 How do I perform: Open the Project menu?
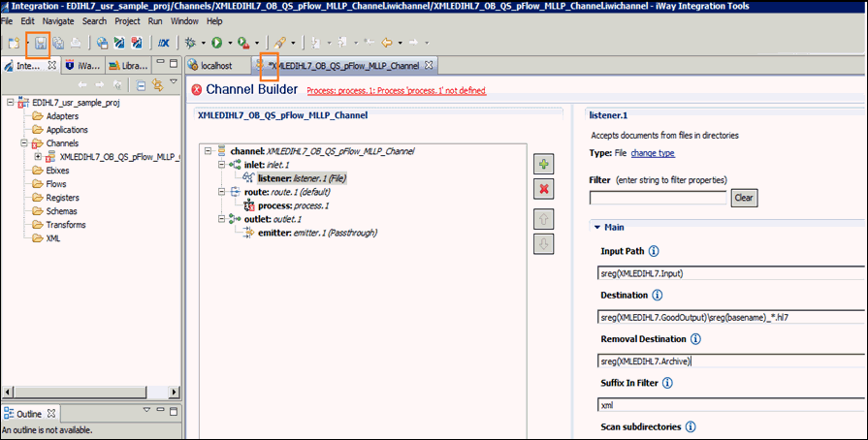(x=127, y=21)
